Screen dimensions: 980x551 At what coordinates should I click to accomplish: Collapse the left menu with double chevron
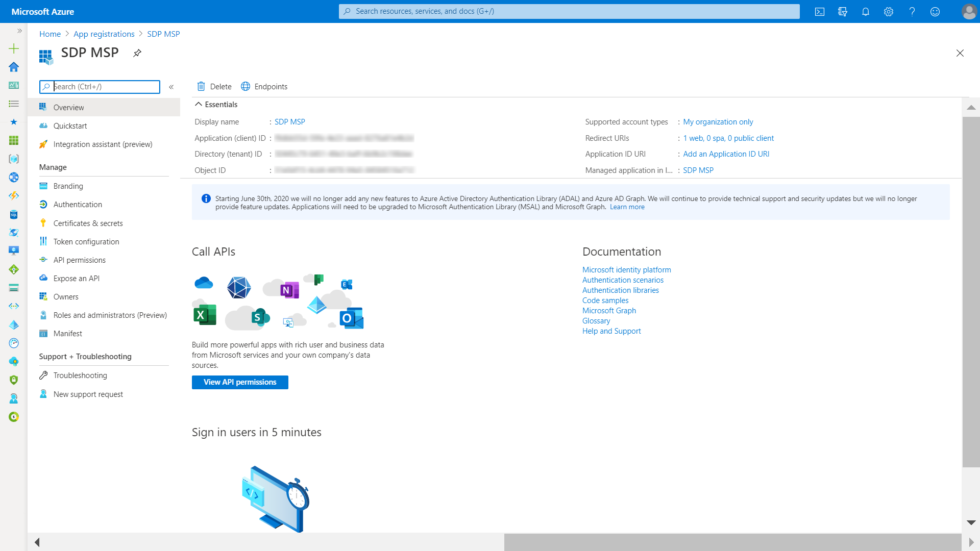click(171, 87)
